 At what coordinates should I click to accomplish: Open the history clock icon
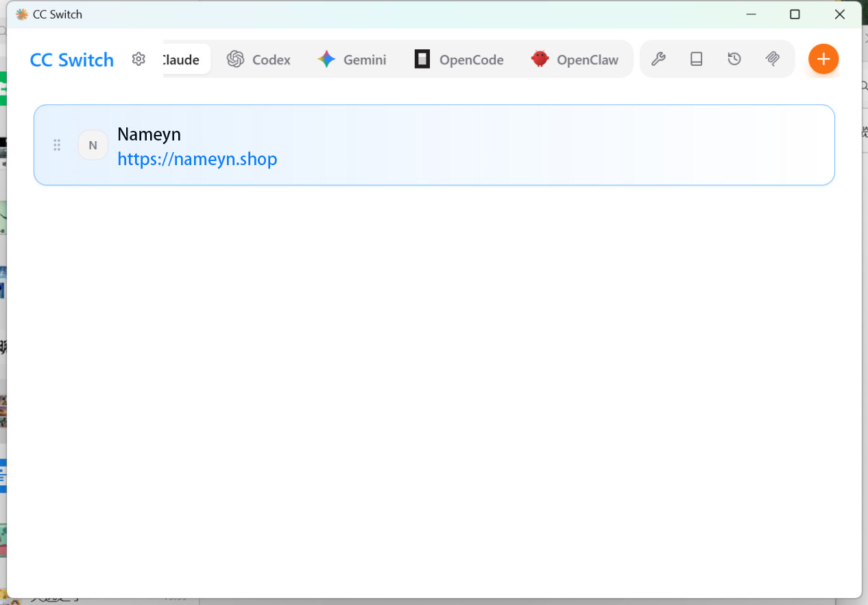pyautogui.click(x=734, y=60)
